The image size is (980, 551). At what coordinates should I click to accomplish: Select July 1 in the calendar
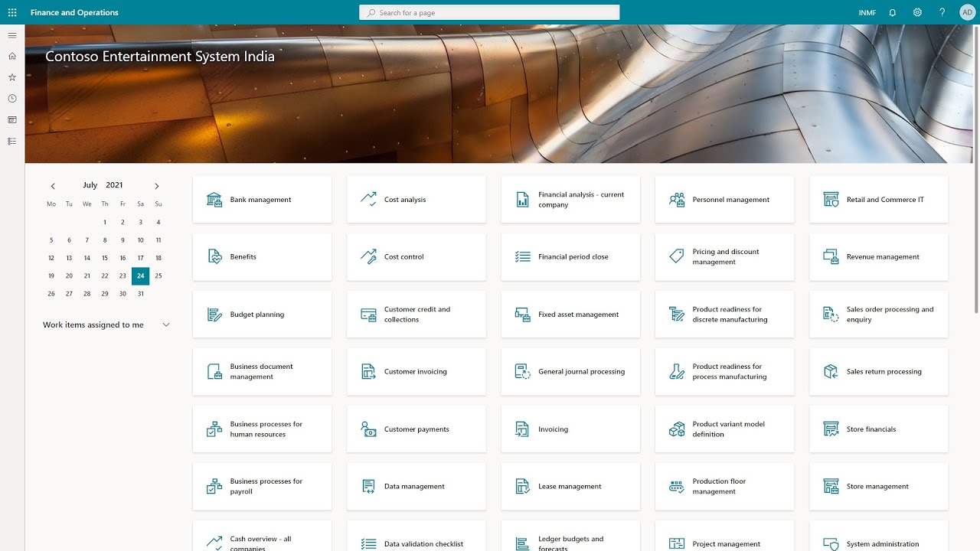(x=105, y=223)
